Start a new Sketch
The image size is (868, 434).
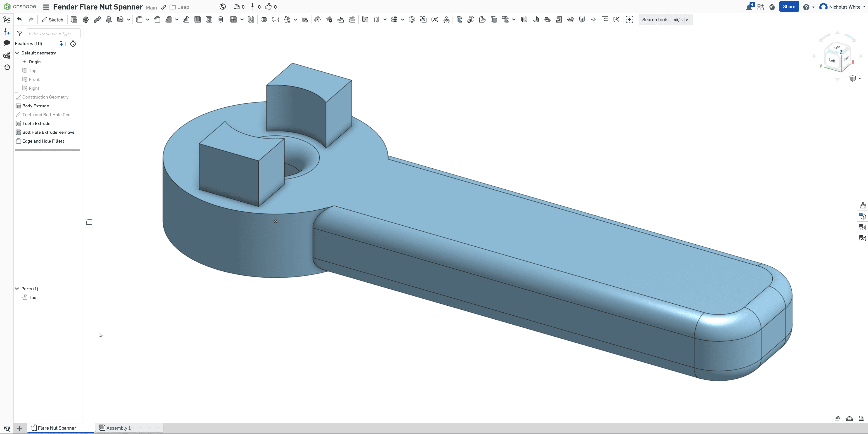pyautogui.click(x=52, y=19)
